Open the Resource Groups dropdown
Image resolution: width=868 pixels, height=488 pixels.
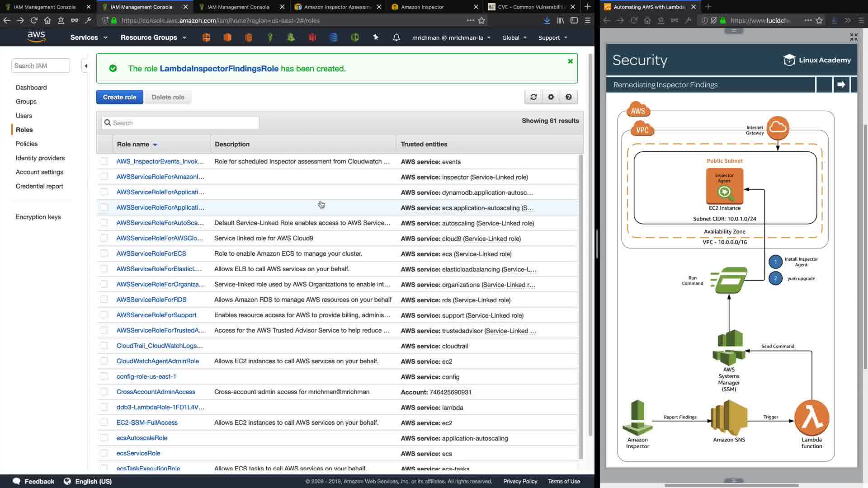click(x=153, y=38)
